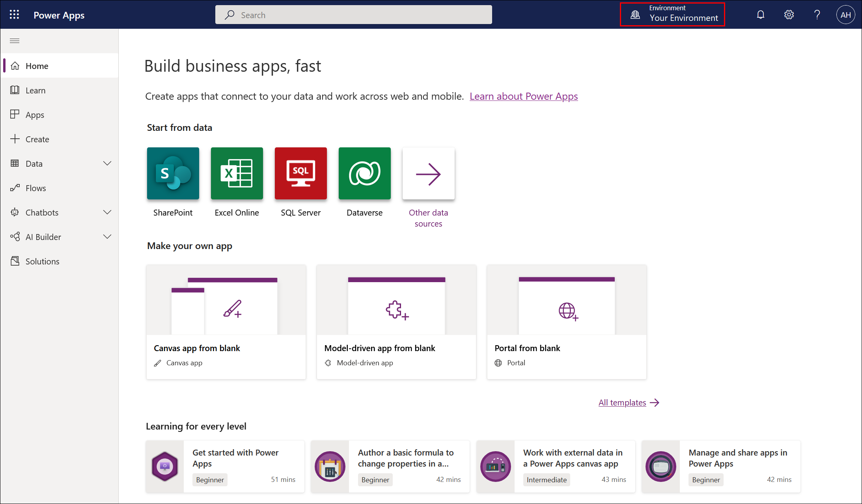Start from the Excel Online tile
862x504 pixels.
coord(237,173)
